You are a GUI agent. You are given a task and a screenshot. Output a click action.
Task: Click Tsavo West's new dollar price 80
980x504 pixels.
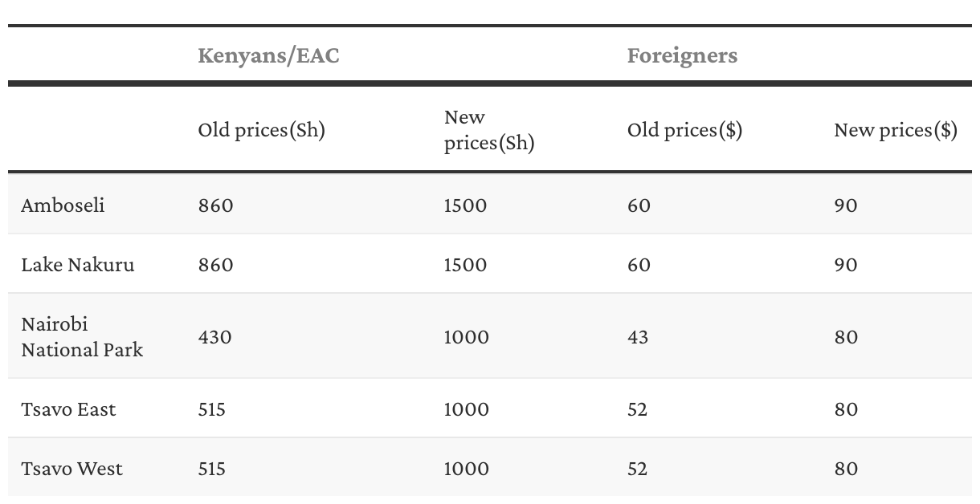[x=846, y=469]
